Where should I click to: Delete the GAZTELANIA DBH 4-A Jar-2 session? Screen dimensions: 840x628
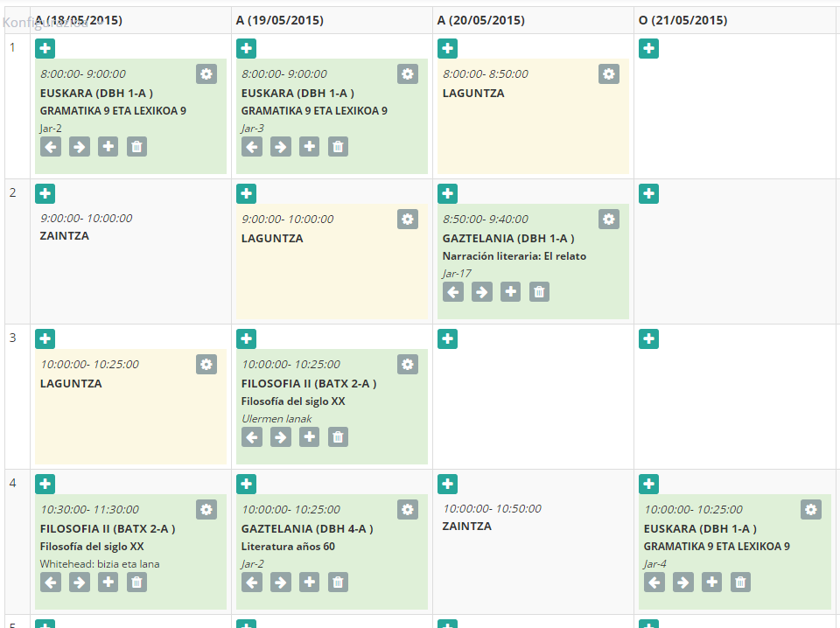point(338,582)
